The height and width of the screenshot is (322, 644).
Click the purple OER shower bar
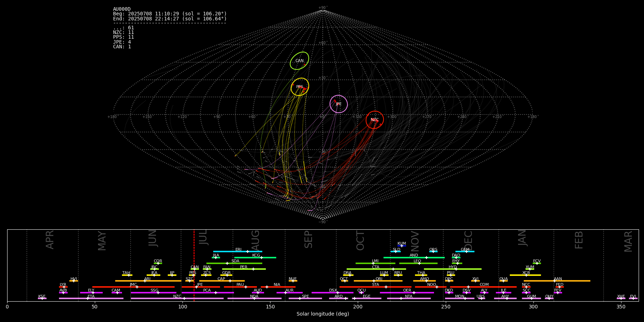407,293
